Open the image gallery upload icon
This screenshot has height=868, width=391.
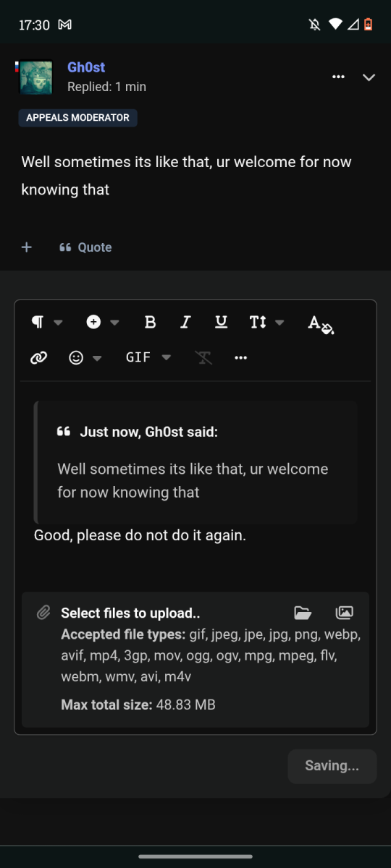tap(345, 613)
